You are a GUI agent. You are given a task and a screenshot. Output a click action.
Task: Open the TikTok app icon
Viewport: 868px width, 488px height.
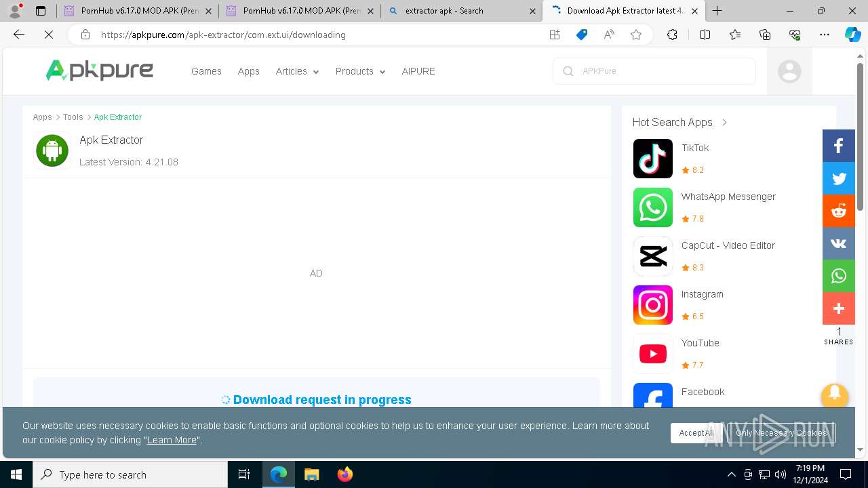653,159
